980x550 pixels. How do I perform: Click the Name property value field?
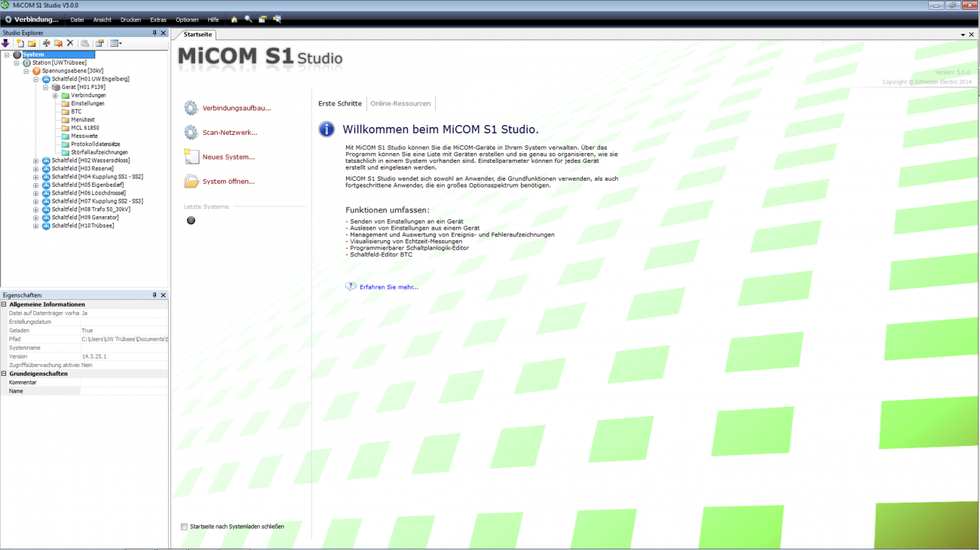[124, 391]
